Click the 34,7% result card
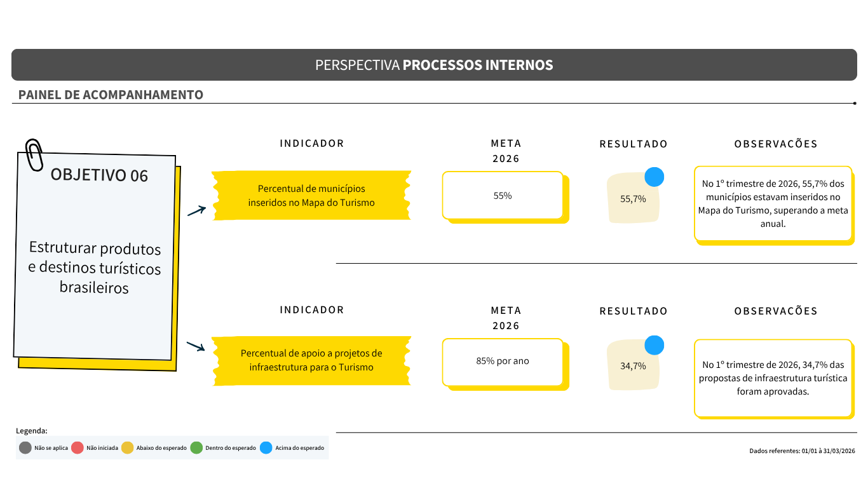Viewport: 868px width, 488px height. 633,365
